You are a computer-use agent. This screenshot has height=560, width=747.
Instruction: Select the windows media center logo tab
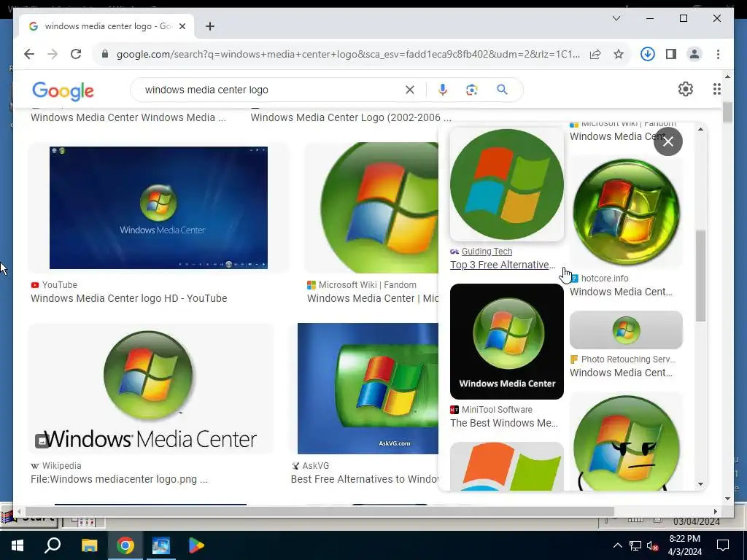click(107, 26)
